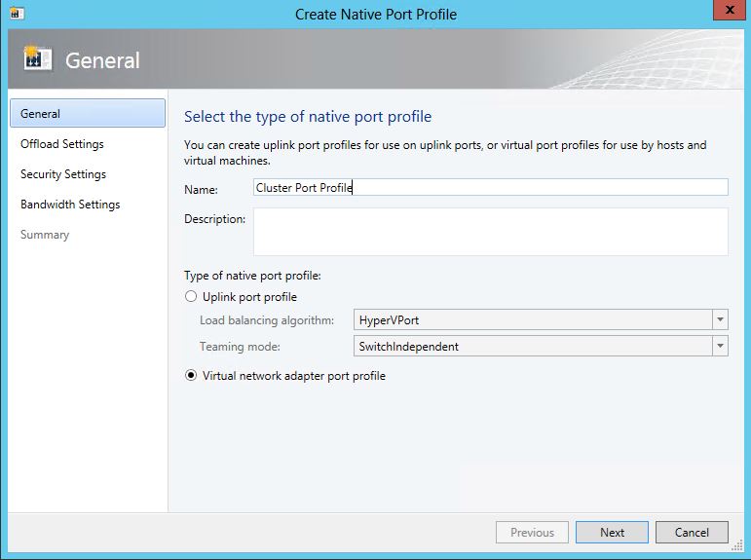Click the window system icon in title bar
Viewport: 751px width, 560px height.
[16, 14]
